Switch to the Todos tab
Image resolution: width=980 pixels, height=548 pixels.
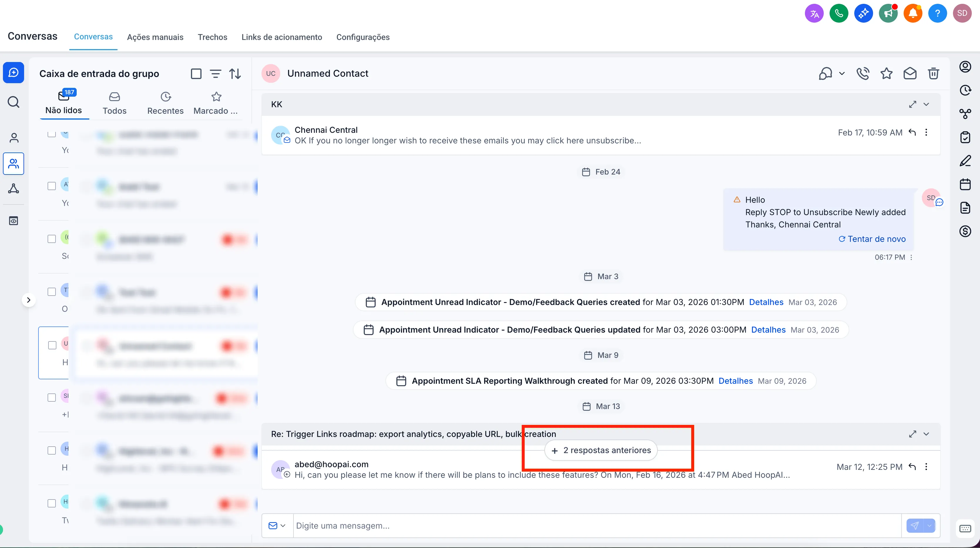click(x=115, y=103)
